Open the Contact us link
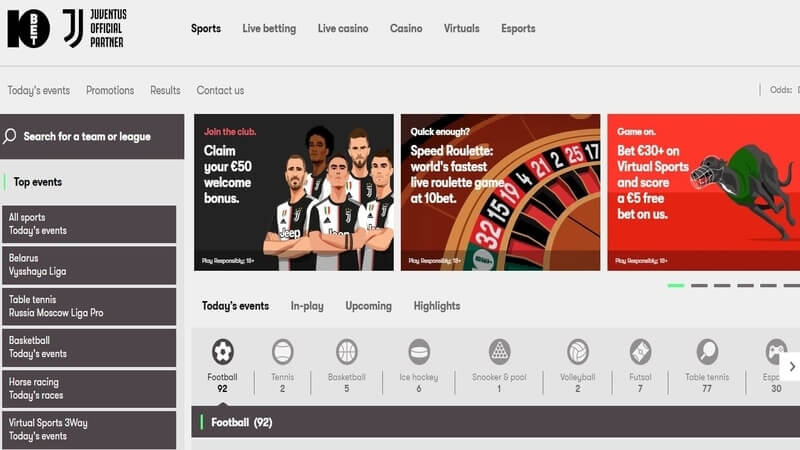This screenshot has height=450, width=800. (x=220, y=90)
